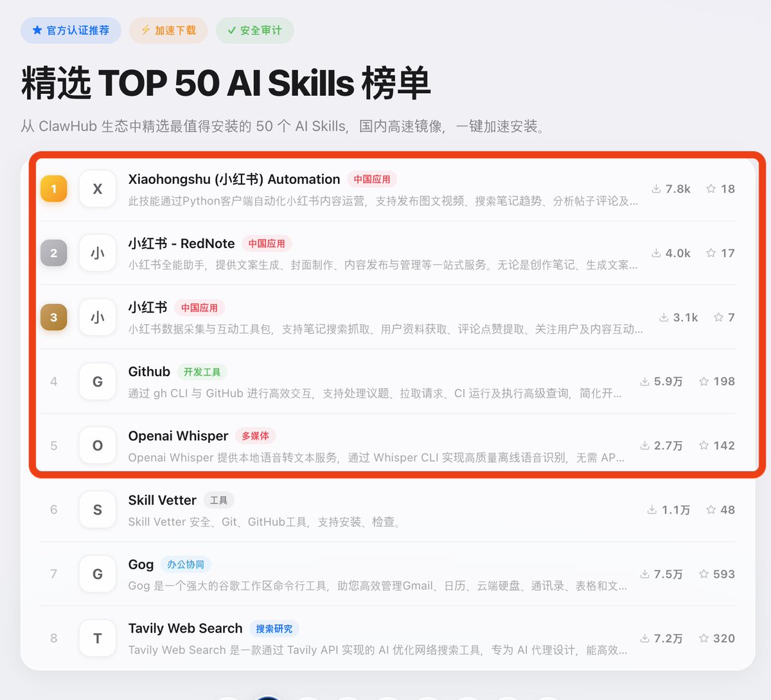
Task: Open Xiaohongshu (小红书) Automation skill title
Action: (234, 179)
